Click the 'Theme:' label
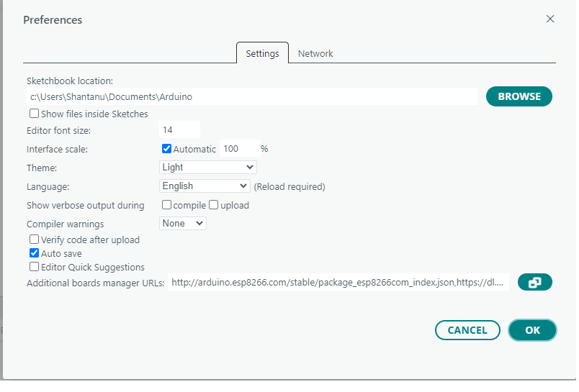The width and height of the screenshot is (579, 392). pyautogui.click(x=42, y=168)
